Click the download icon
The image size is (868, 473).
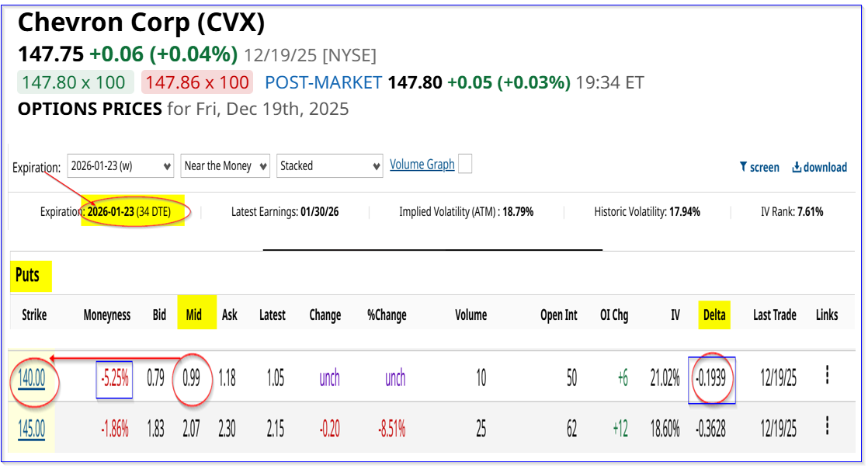coord(796,167)
